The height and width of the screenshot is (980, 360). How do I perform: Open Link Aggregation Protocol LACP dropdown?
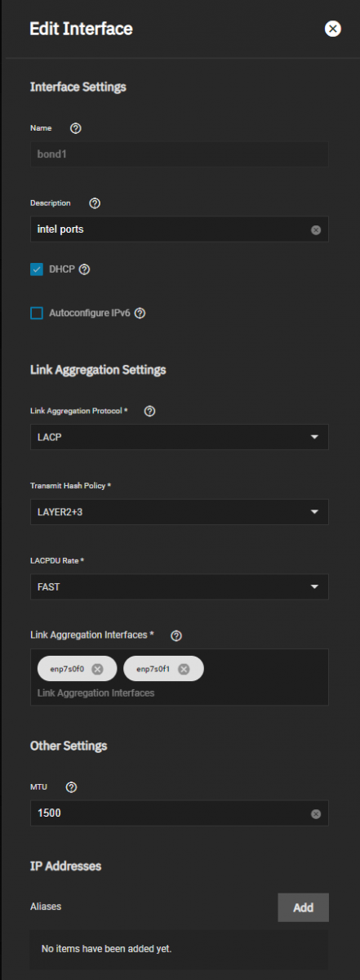(x=180, y=437)
